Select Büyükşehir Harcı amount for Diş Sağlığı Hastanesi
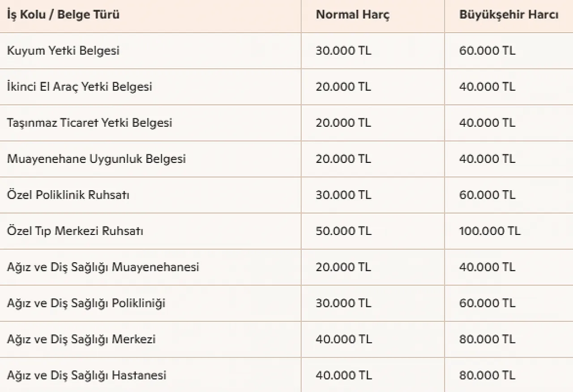Image resolution: width=573 pixels, height=392 pixels. tap(487, 375)
